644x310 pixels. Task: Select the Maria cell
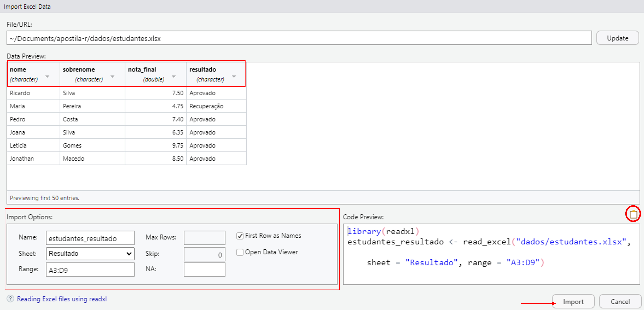coord(34,106)
